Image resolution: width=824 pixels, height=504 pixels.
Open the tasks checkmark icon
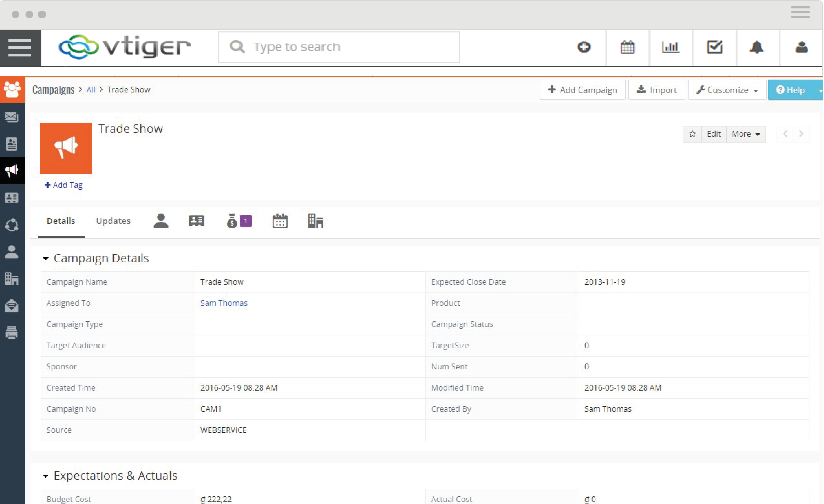pos(714,47)
